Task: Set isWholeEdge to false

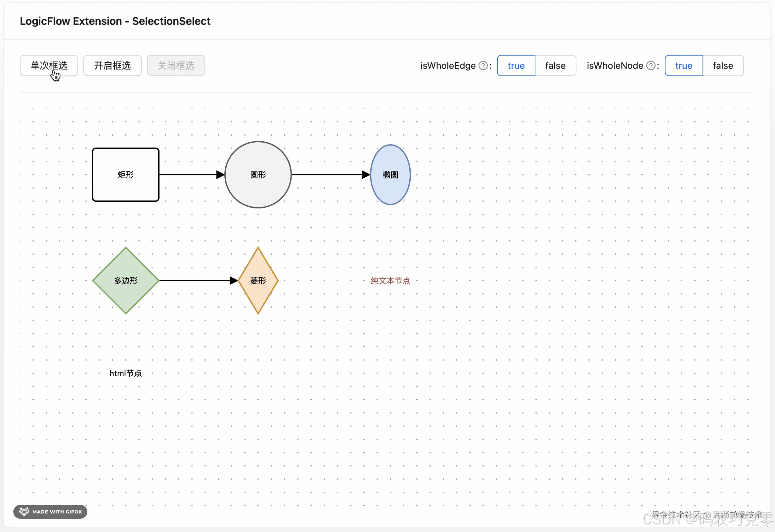Action: pos(555,65)
